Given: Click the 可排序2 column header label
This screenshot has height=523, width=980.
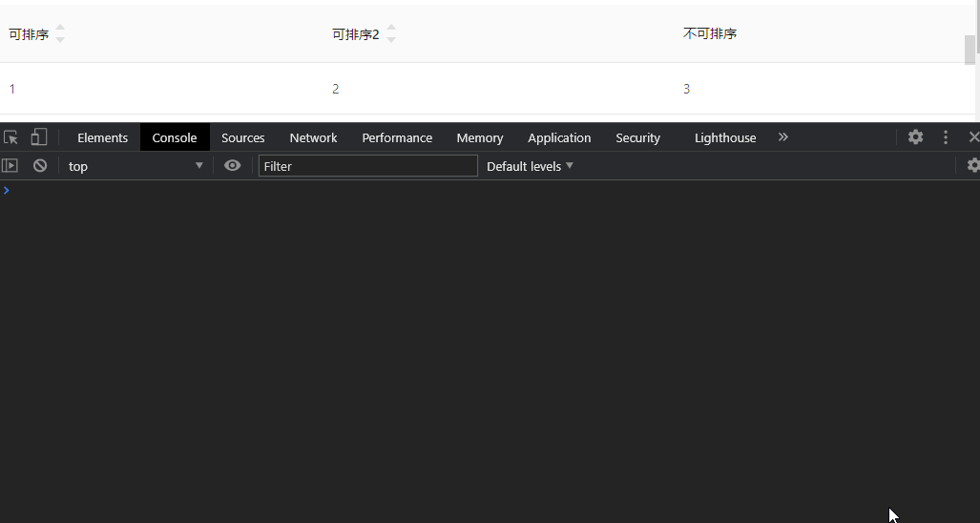Looking at the screenshot, I should (356, 34).
